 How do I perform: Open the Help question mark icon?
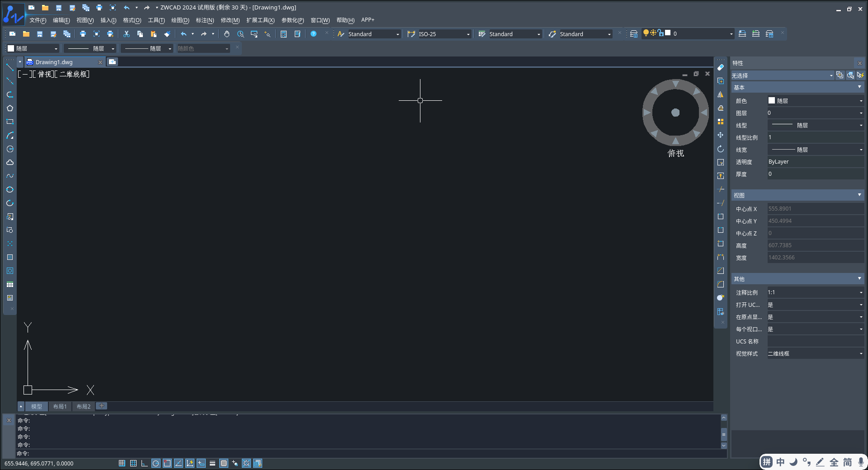point(313,34)
